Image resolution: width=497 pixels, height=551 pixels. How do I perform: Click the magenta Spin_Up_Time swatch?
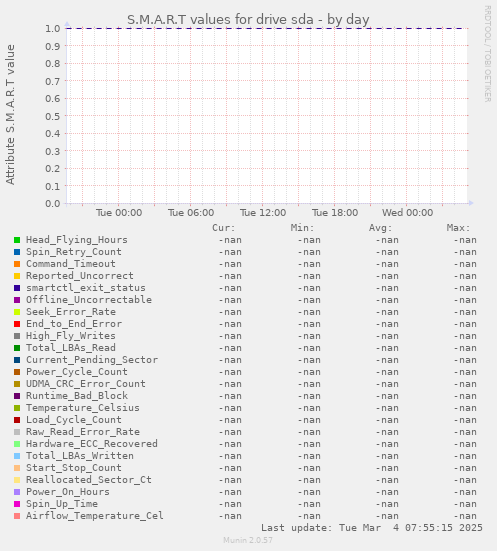pos(17,504)
